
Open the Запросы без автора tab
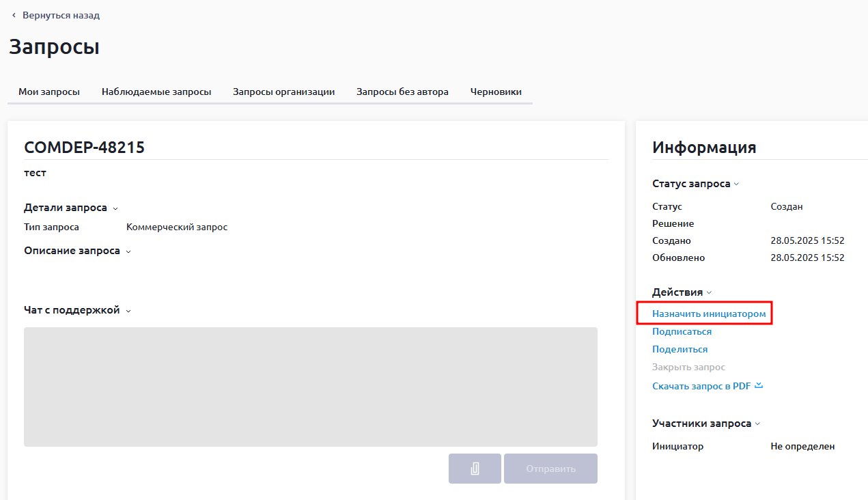402,92
